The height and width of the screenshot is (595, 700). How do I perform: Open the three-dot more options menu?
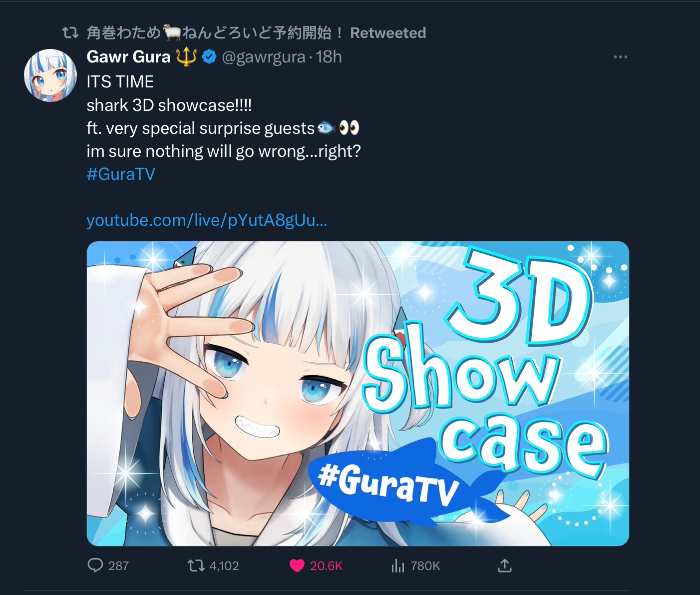620,57
